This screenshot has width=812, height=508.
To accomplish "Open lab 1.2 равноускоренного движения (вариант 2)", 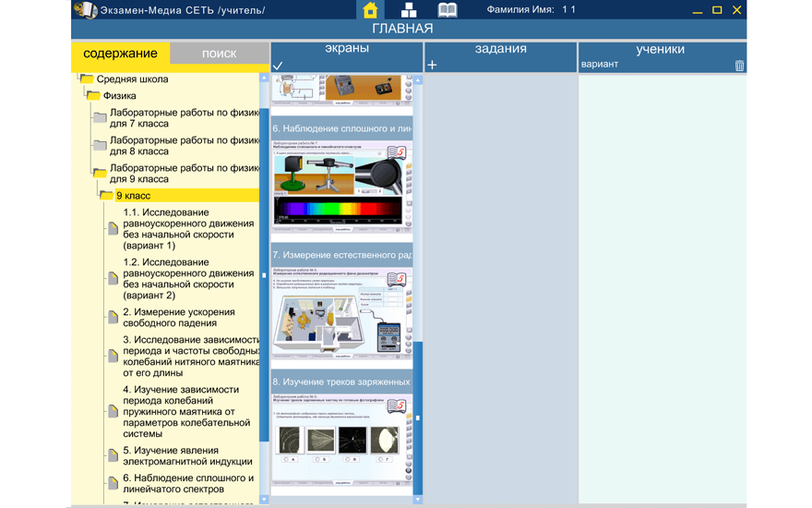I will pos(188,278).
